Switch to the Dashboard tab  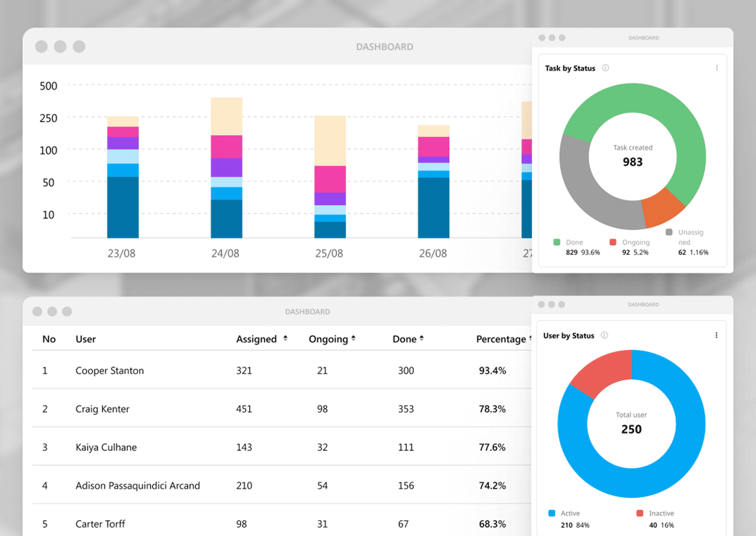(385, 47)
